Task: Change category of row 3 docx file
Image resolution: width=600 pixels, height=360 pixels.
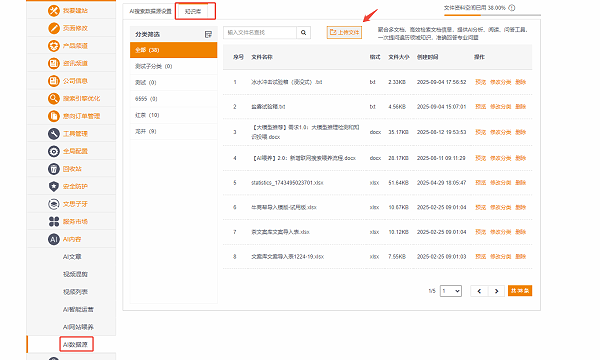Action: tap(501, 132)
